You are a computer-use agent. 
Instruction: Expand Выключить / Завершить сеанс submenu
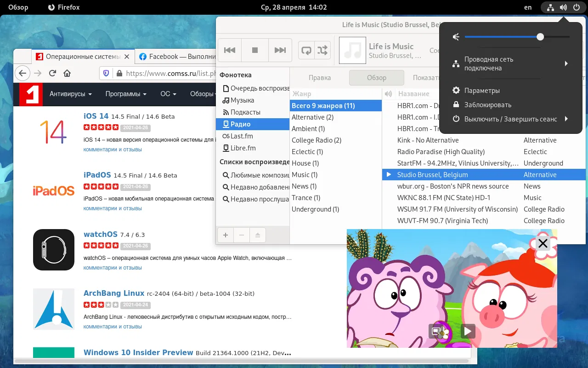click(x=511, y=119)
